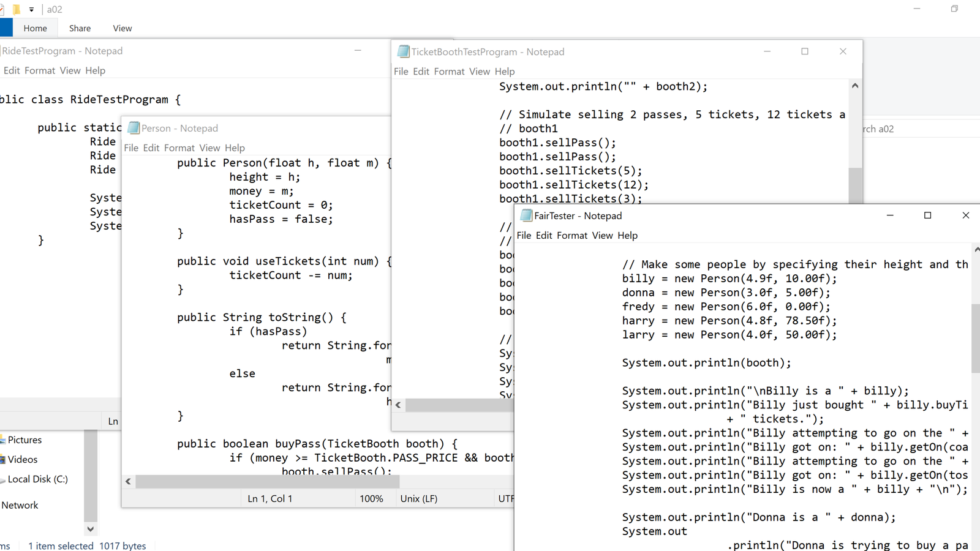The width and height of the screenshot is (980, 551).
Task: Click the Person Notepad title bar icon
Action: click(133, 128)
